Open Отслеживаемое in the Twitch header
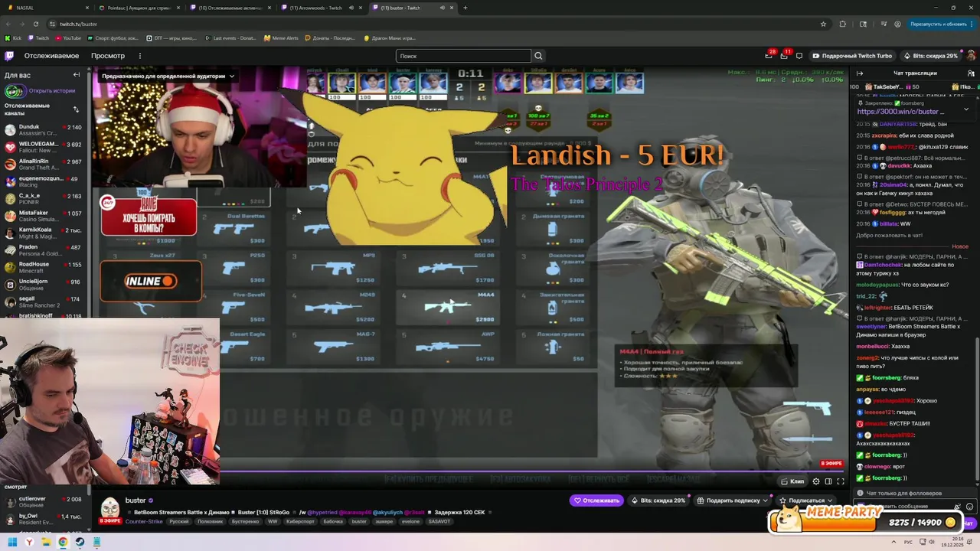 tap(51, 56)
